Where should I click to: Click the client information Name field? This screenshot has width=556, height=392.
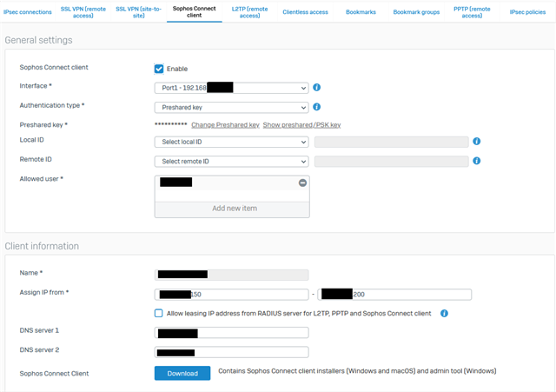232,275
